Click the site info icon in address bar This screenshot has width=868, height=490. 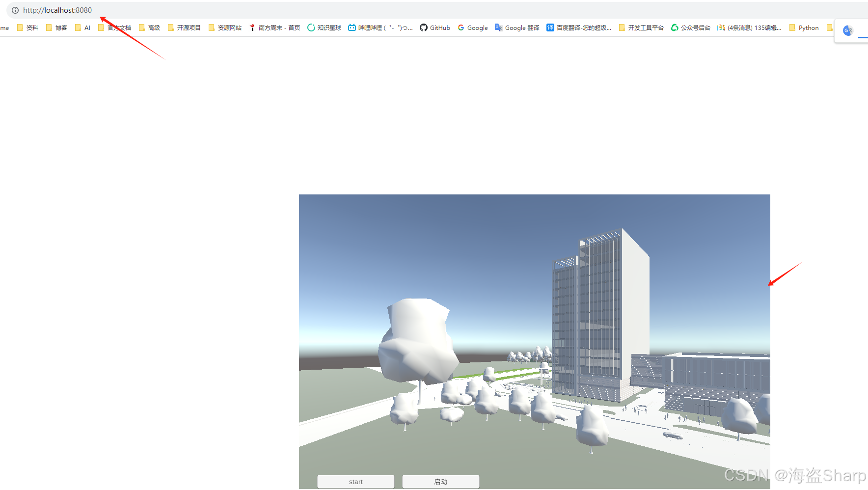pos(15,10)
